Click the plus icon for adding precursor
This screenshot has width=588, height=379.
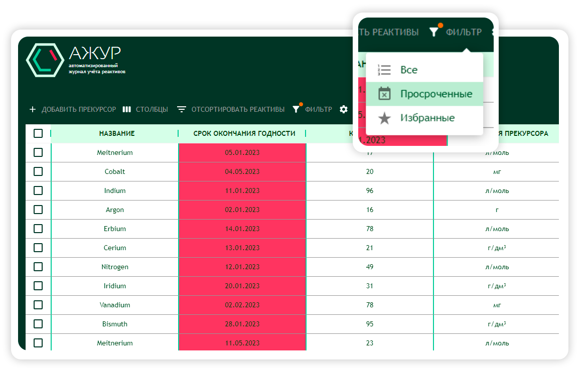click(x=33, y=109)
